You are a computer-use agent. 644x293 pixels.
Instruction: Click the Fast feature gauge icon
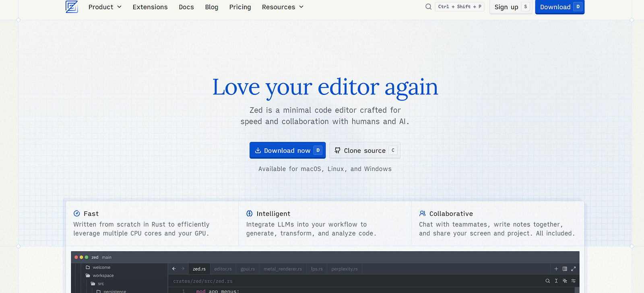pos(77,213)
